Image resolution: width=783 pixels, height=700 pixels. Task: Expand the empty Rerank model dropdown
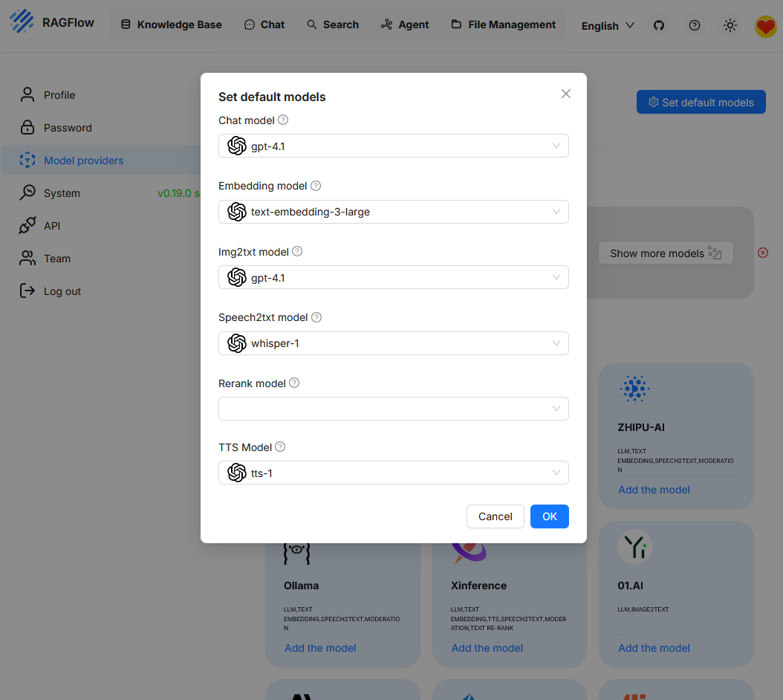[393, 409]
